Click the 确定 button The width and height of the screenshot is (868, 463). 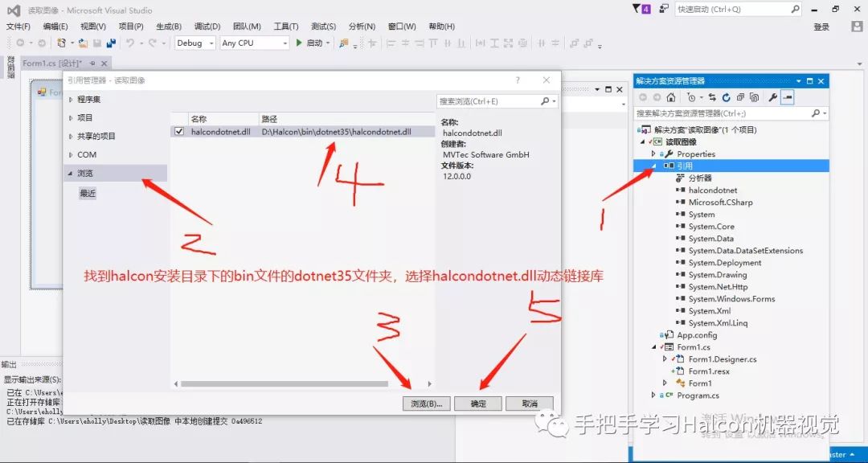[478, 404]
